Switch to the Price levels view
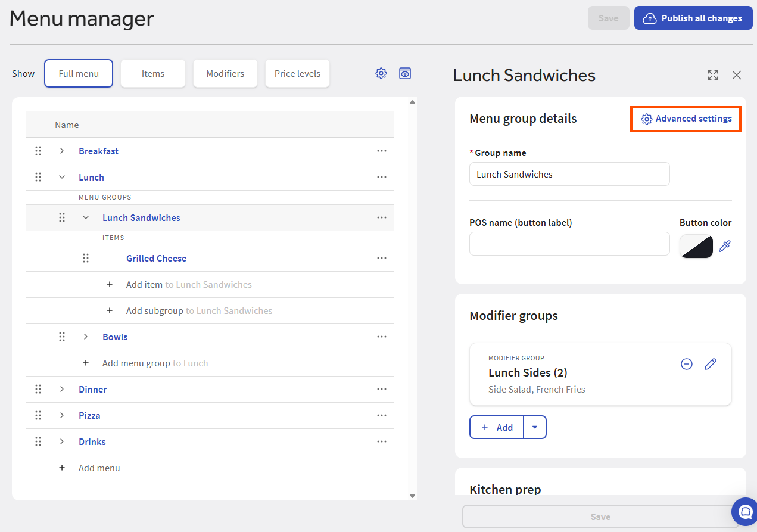This screenshot has width=757, height=532. tap(297, 73)
